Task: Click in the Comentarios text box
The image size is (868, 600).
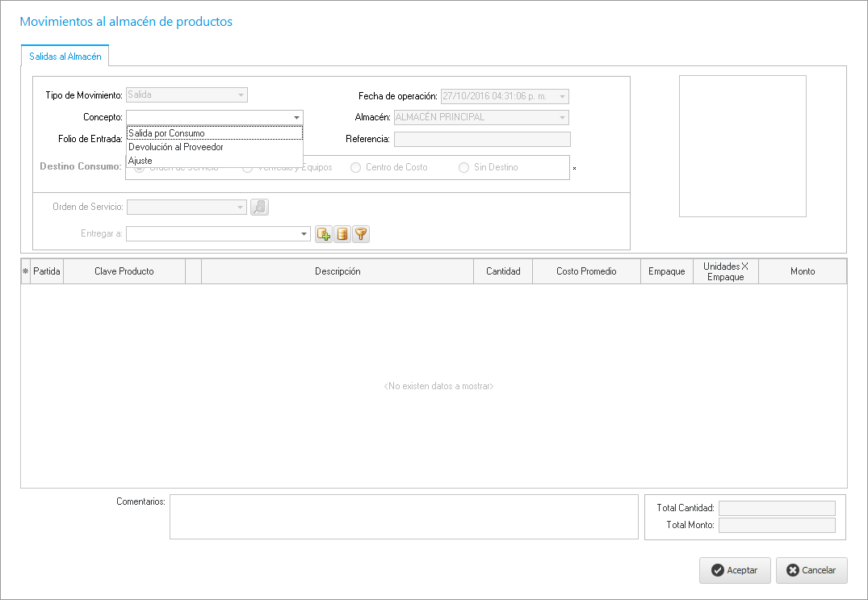Action: pyautogui.click(x=403, y=517)
